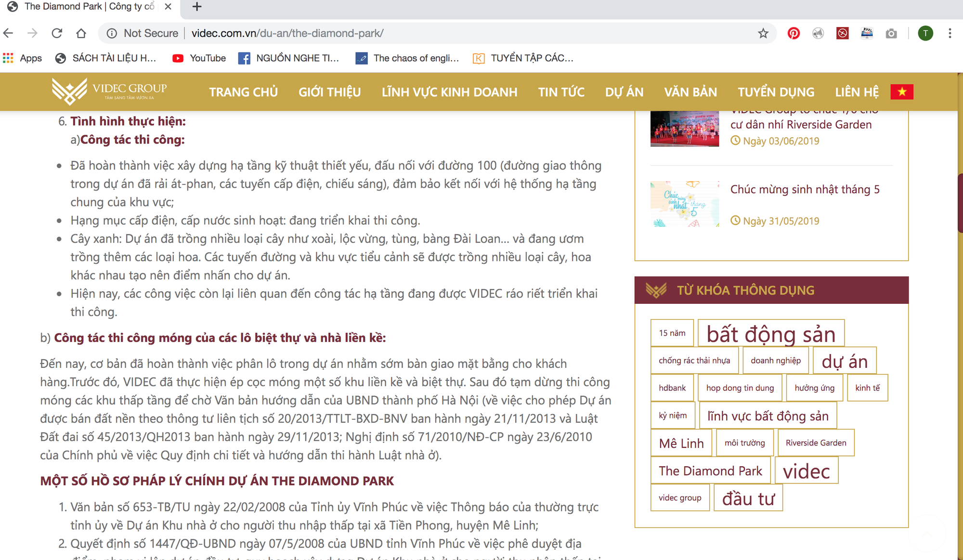This screenshot has height=560, width=963.
Task: Open the Apps grid shortcut
Action: point(22,58)
